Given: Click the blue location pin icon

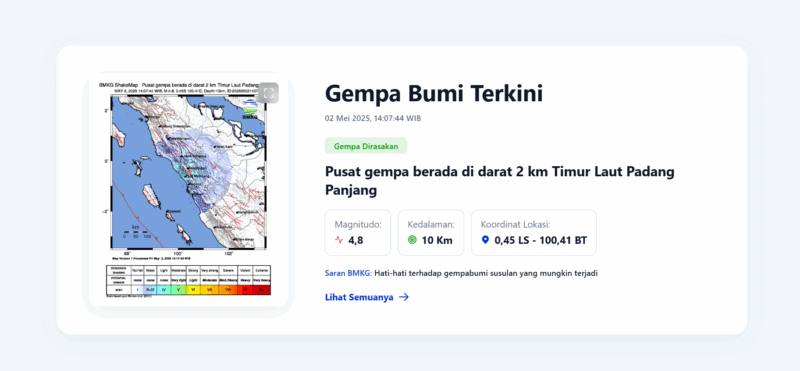Looking at the screenshot, I should (x=485, y=240).
